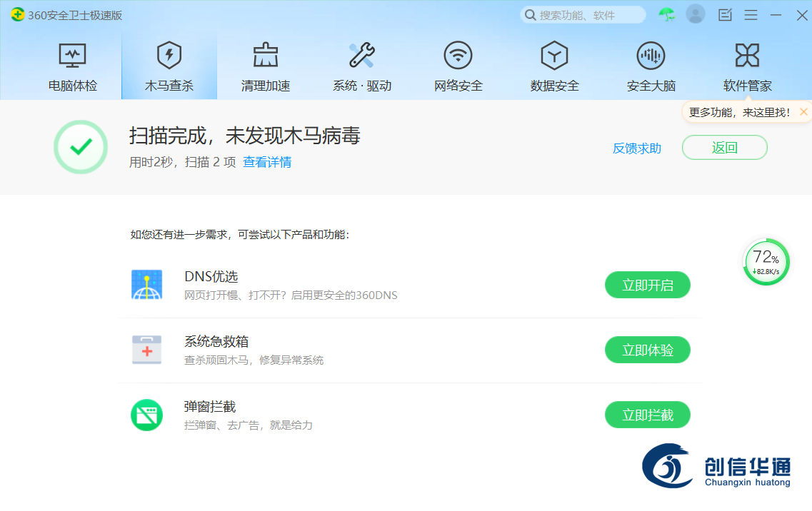Switch to 系统·驱动 tab
The height and width of the screenshot is (511, 812).
pos(361,67)
